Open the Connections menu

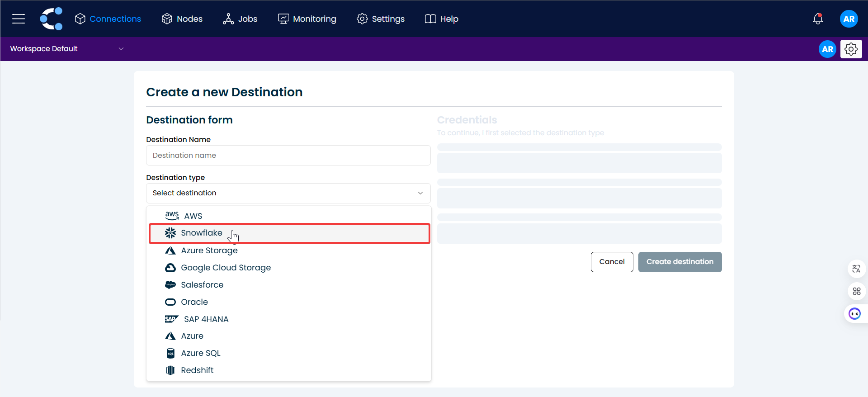(x=108, y=19)
